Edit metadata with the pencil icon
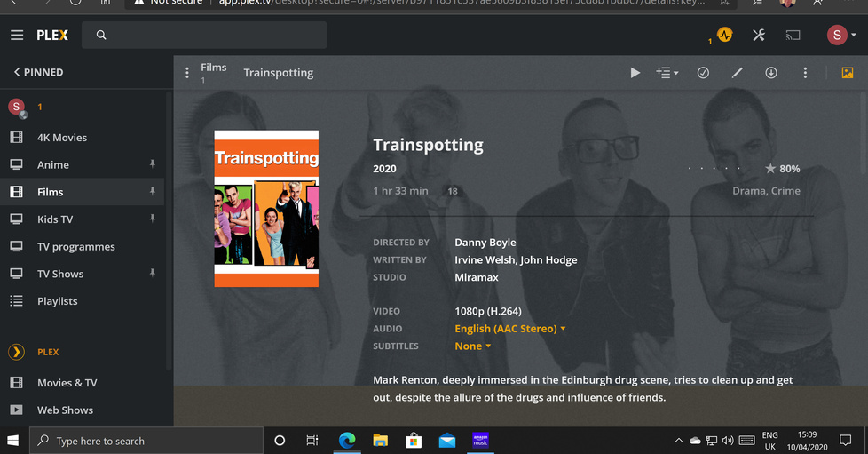The width and height of the screenshot is (868, 454). pyautogui.click(x=737, y=73)
